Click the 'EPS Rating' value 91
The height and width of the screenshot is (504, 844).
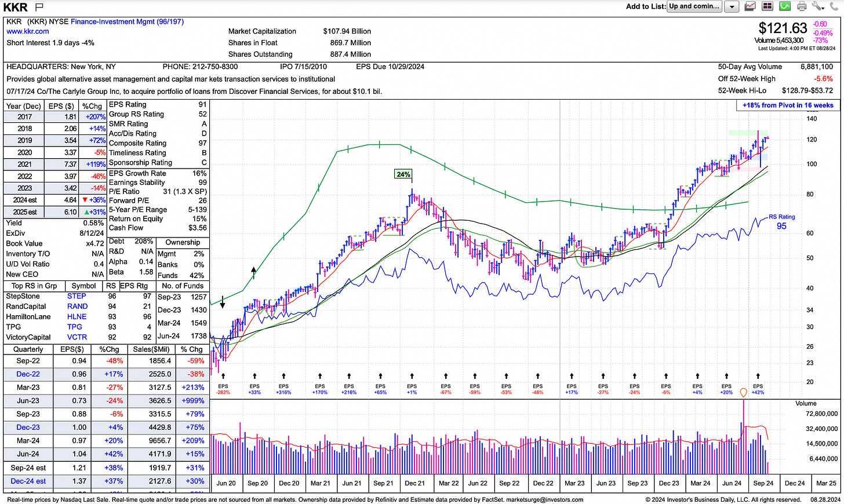[x=202, y=104]
